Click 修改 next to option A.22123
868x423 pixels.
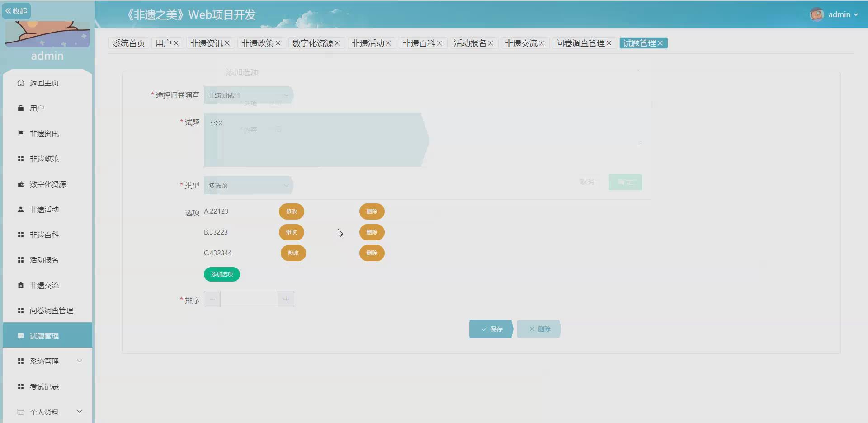coord(292,211)
